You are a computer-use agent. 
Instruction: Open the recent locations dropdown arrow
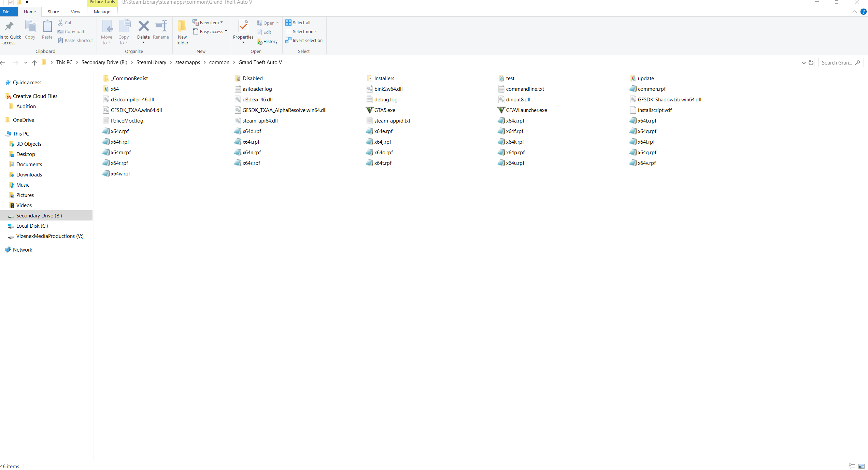[x=26, y=62]
